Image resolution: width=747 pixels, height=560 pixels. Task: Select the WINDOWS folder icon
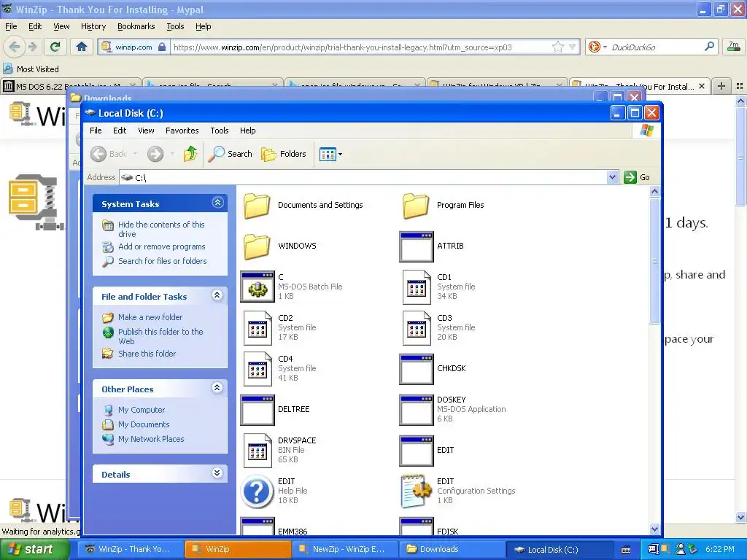click(258, 246)
